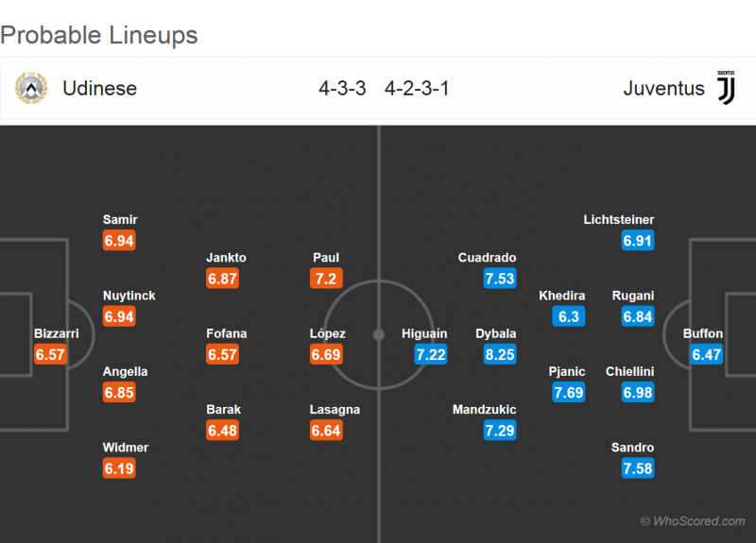
Task: Open the Udinese team name link
Action: 99,89
